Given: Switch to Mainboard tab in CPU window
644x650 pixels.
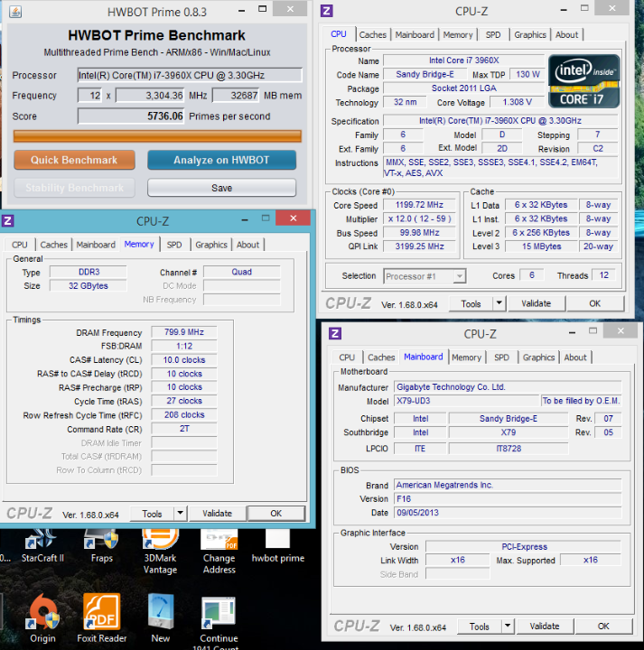Looking at the screenshot, I should (415, 35).
